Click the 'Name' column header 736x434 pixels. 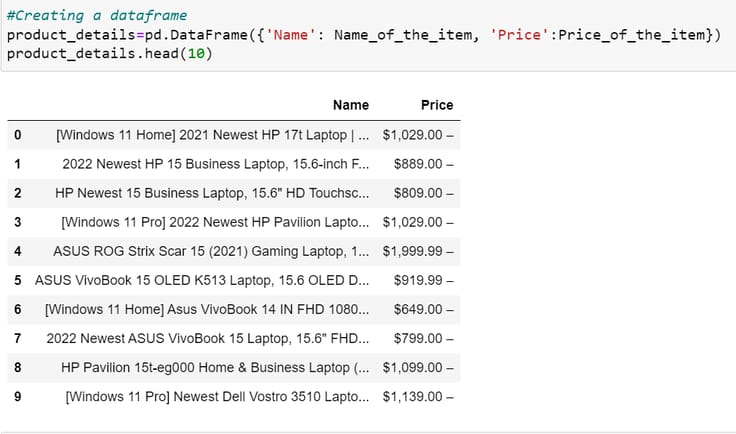coord(351,105)
